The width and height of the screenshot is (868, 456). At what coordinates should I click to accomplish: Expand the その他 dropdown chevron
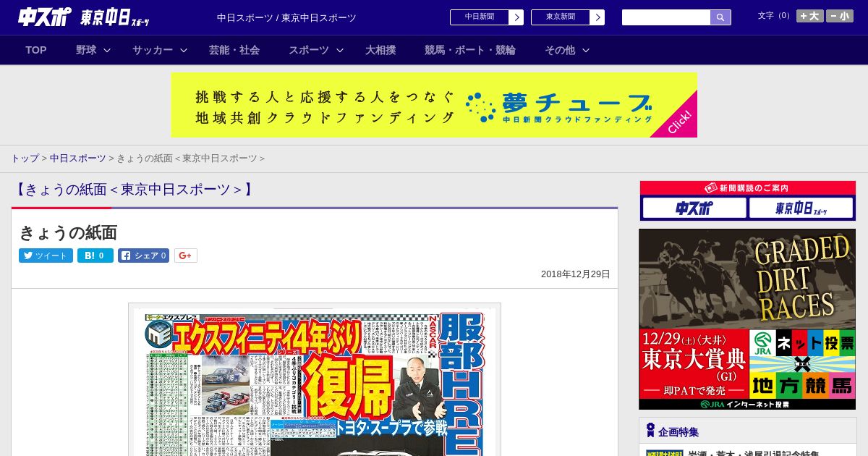(586, 50)
